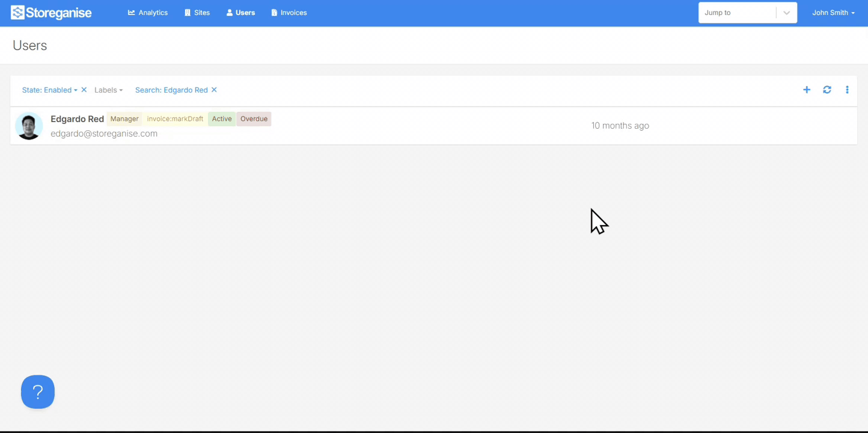Screen dimensions: 868x433
Task: Click the Storeganise logo
Action: click(51, 13)
